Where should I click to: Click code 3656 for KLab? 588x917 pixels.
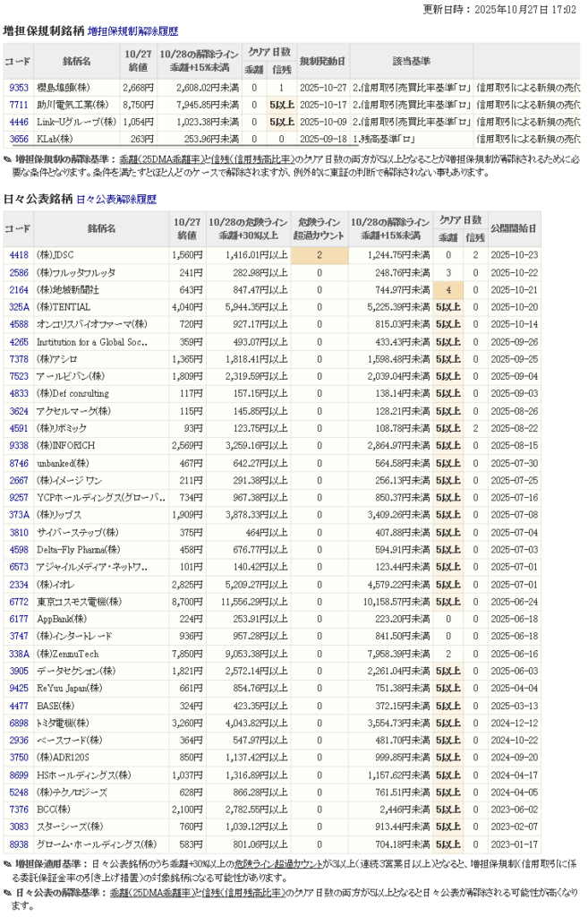18,139
